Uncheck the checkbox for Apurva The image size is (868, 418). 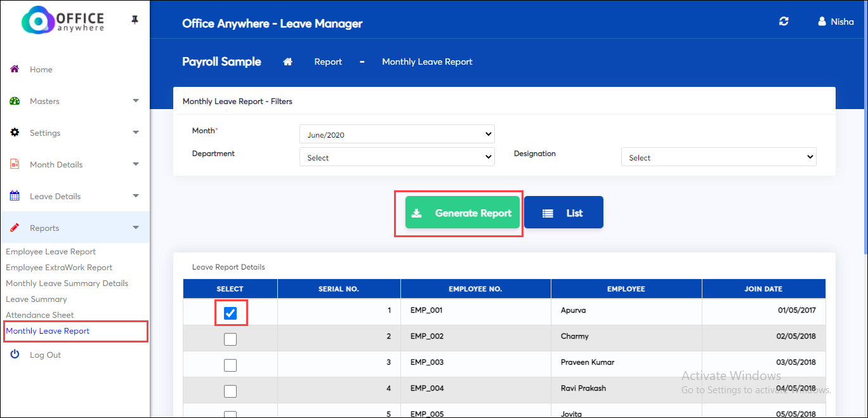(x=230, y=313)
